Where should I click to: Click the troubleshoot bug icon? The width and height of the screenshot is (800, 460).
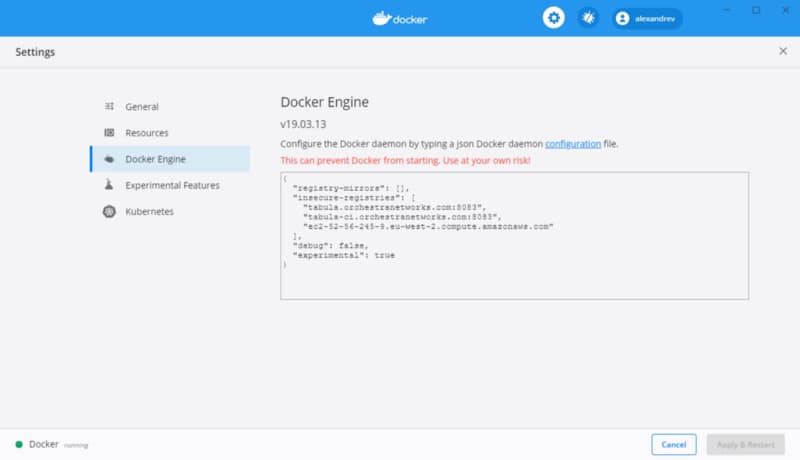coord(588,18)
